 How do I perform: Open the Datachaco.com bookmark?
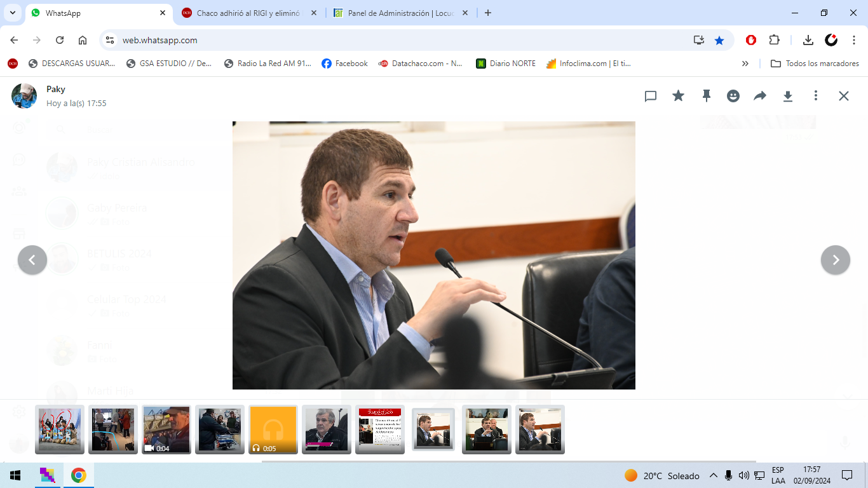coord(420,64)
